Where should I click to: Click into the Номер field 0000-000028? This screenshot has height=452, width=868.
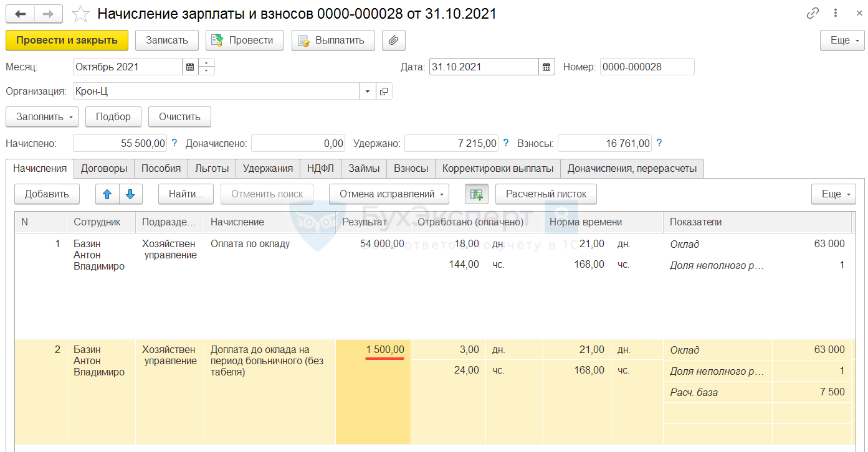(x=647, y=67)
